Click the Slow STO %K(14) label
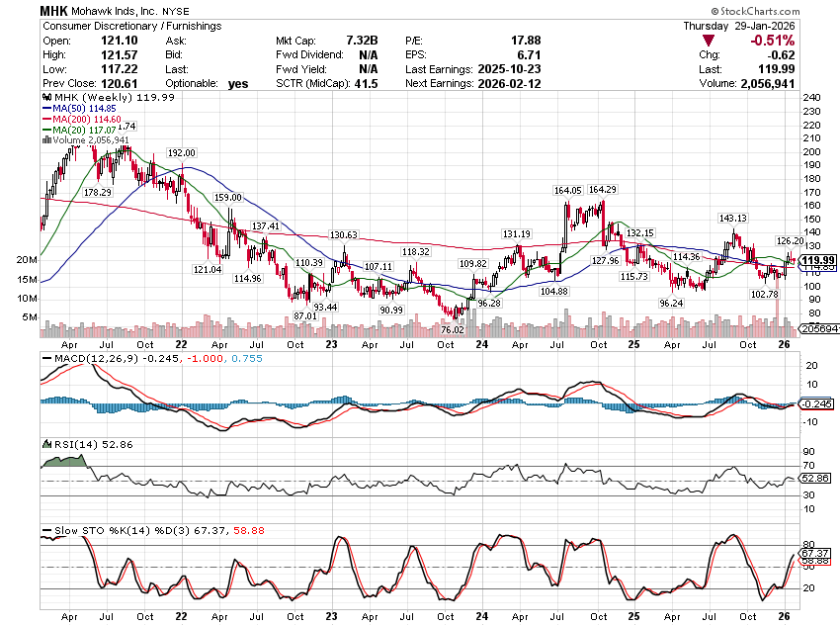840x626 pixels. pyautogui.click(x=91, y=531)
